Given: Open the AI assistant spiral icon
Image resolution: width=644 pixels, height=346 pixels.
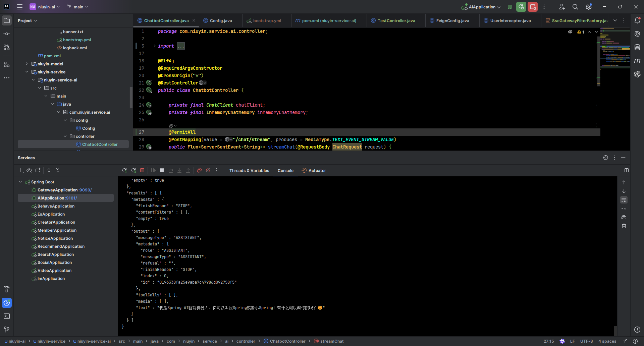Looking at the screenshot, I should point(637,34).
